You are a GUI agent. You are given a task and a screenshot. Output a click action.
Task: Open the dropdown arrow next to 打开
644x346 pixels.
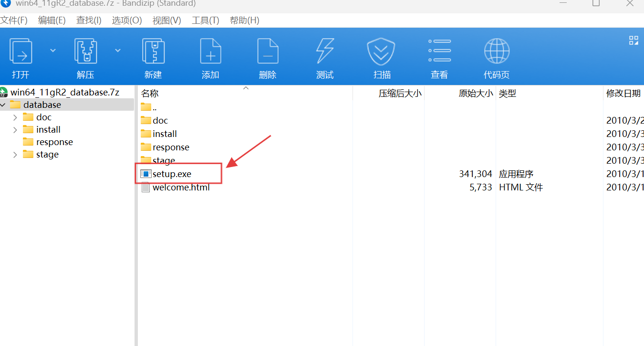click(x=53, y=50)
